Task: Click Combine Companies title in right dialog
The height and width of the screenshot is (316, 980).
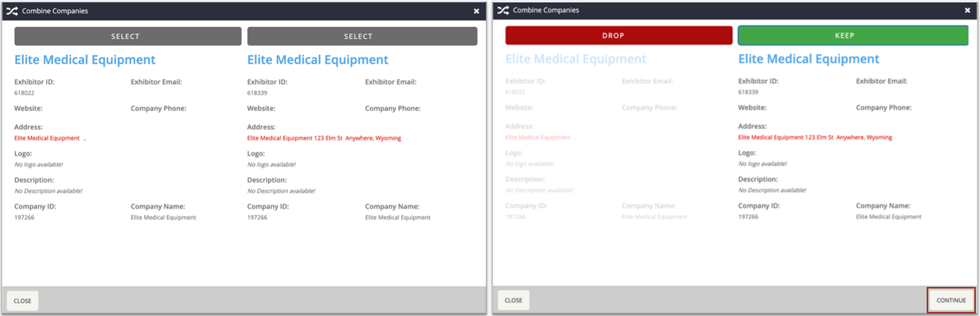Action: click(x=546, y=10)
